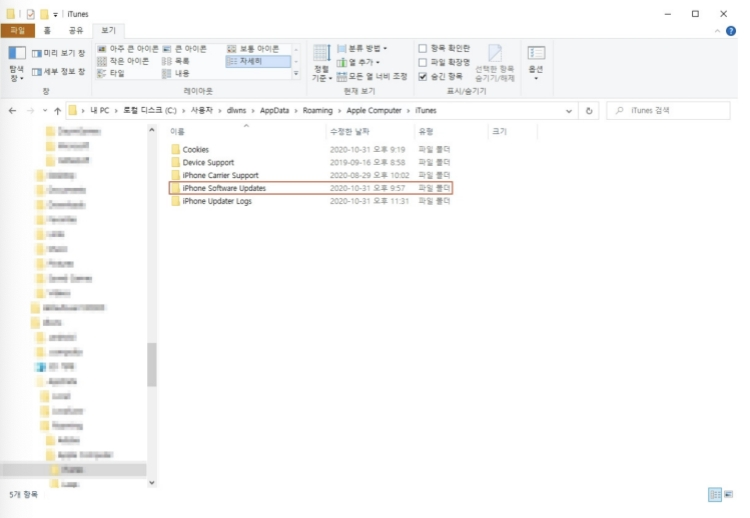Click the iTunes search box
Viewport: 750px width, 518px height.
coord(668,110)
